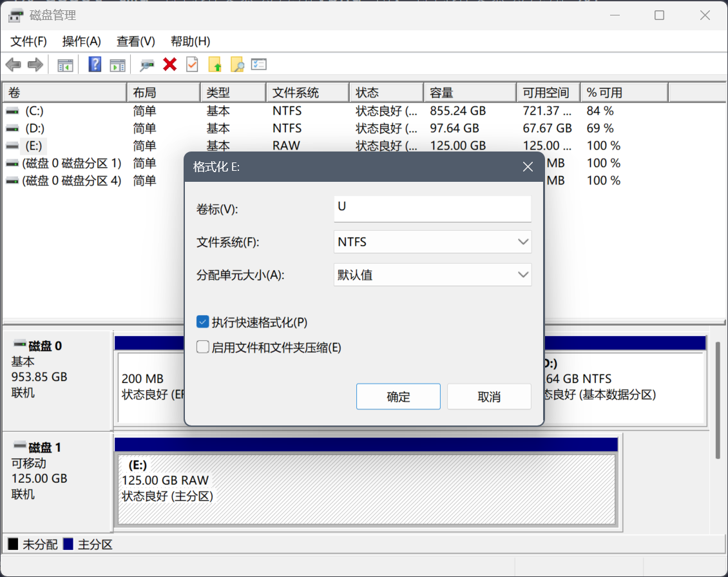This screenshot has height=577, width=728.
Task: Disable the 执行快速格式化 checkbox
Action: (203, 322)
